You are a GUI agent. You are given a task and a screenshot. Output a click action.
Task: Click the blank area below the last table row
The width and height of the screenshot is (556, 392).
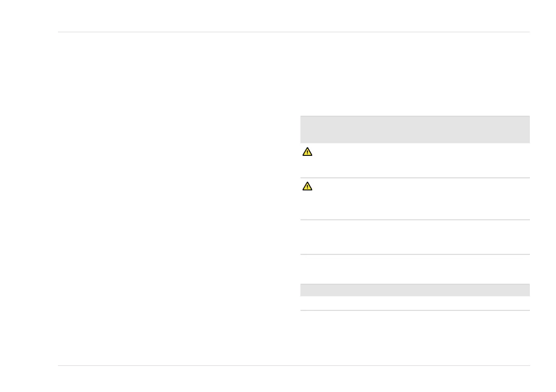[414, 337]
